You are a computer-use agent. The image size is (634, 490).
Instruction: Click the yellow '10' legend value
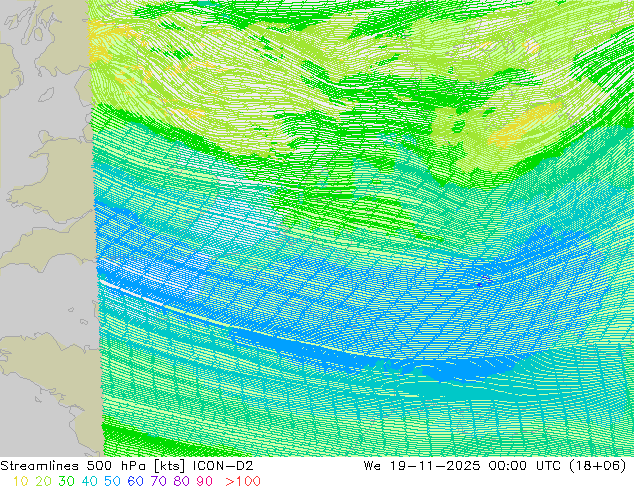tap(21, 481)
